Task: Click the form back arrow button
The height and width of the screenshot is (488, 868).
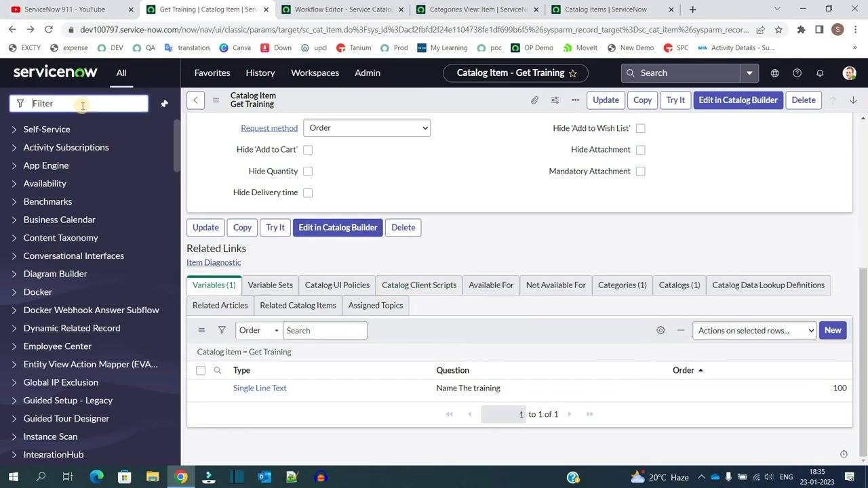Action: click(195, 100)
